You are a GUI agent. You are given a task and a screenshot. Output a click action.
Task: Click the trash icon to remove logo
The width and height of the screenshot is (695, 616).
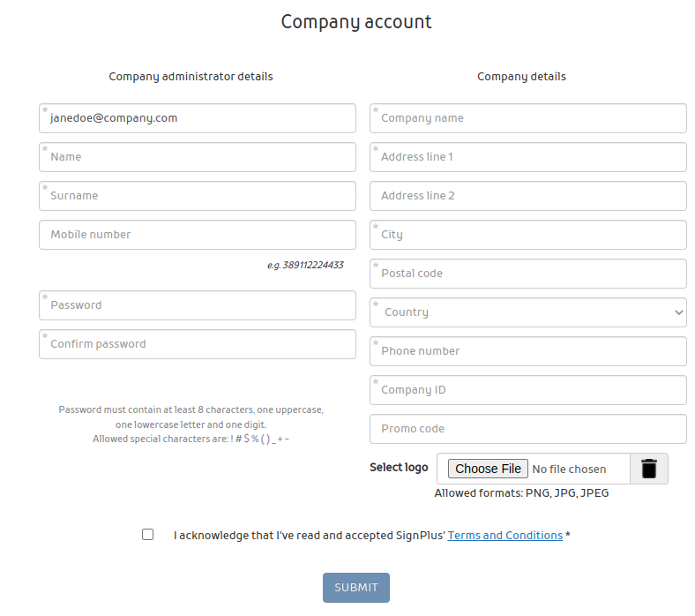[649, 469]
